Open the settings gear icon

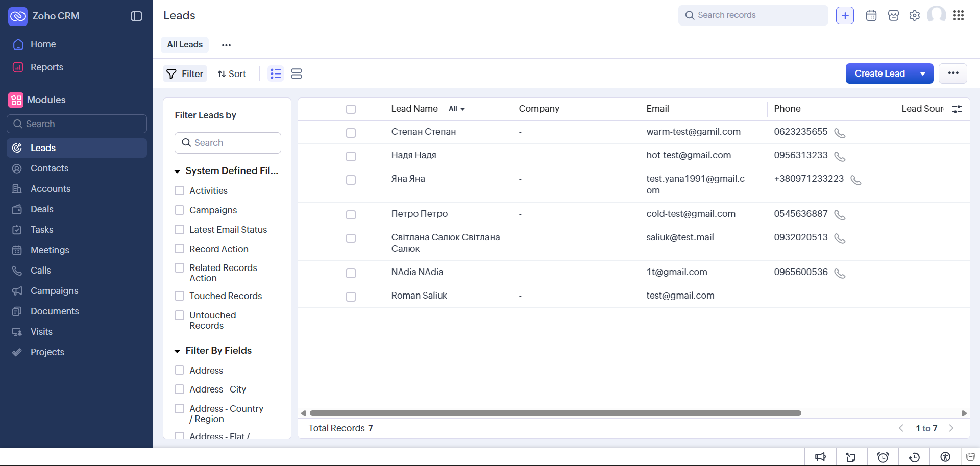pos(915,15)
